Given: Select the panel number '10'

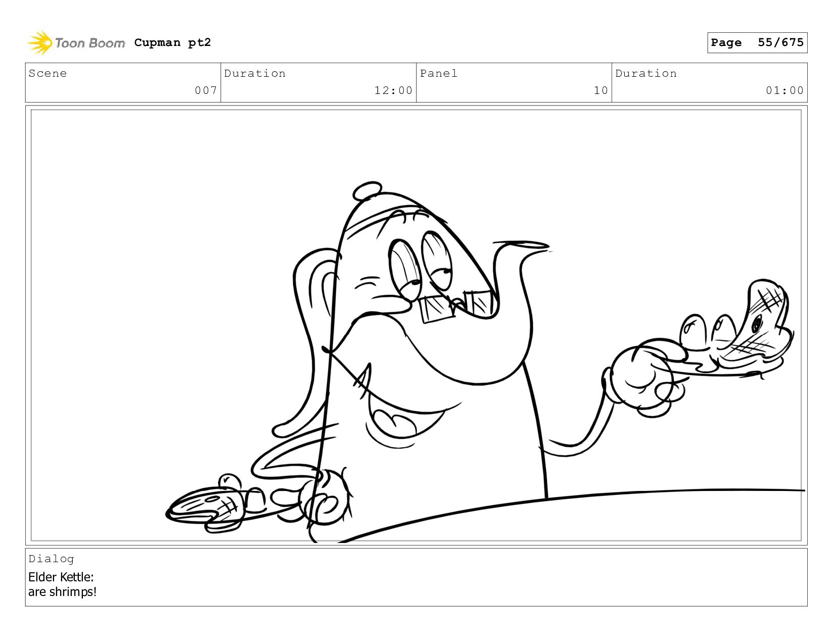Looking at the screenshot, I should point(600,90).
